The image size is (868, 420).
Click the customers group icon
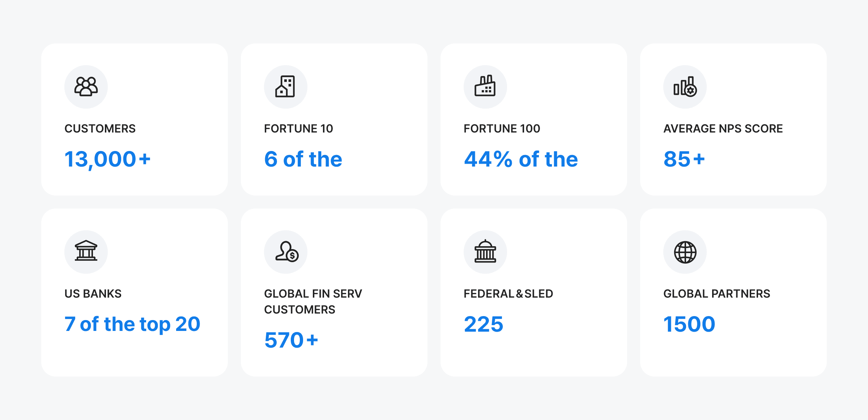[x=86, y=87]
